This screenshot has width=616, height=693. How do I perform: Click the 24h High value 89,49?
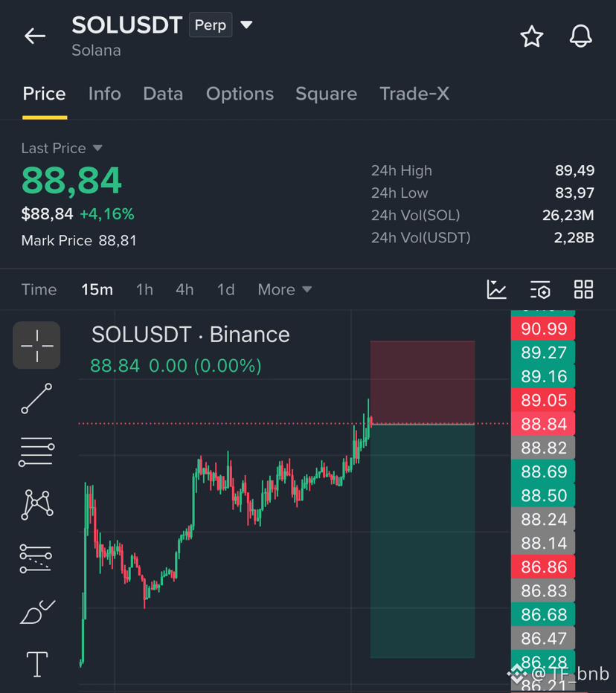click(574, 170)
